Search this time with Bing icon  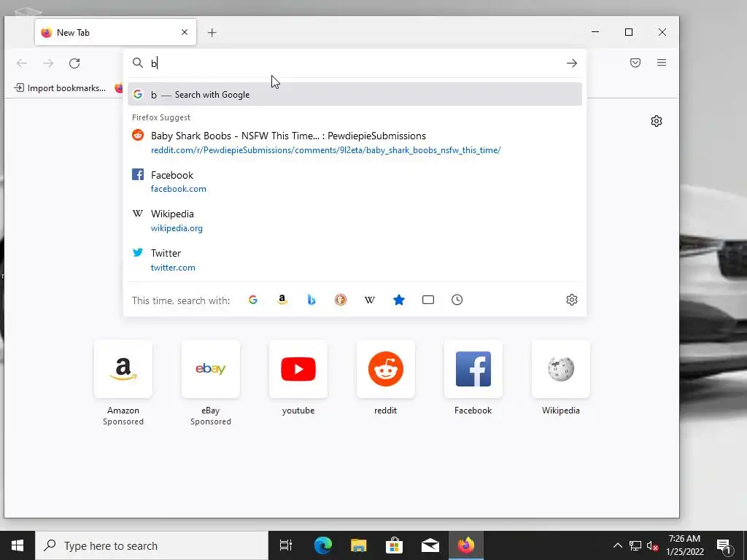coord(311,300)
